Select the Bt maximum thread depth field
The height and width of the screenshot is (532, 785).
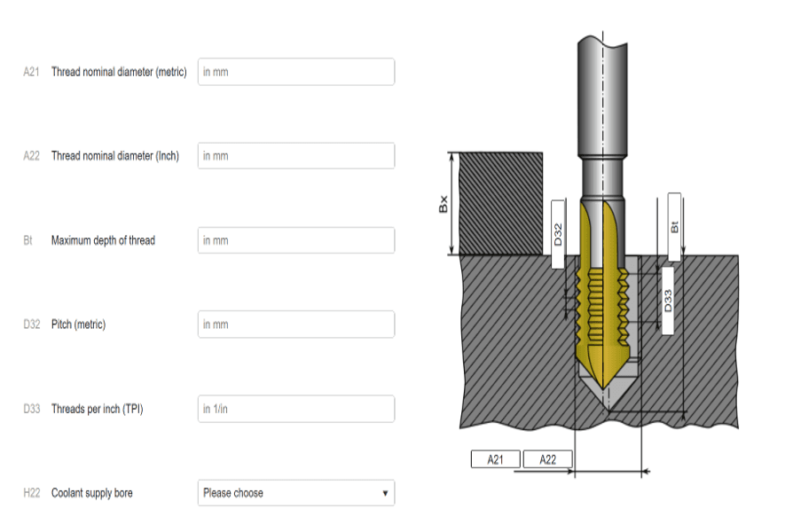[295, 239]
